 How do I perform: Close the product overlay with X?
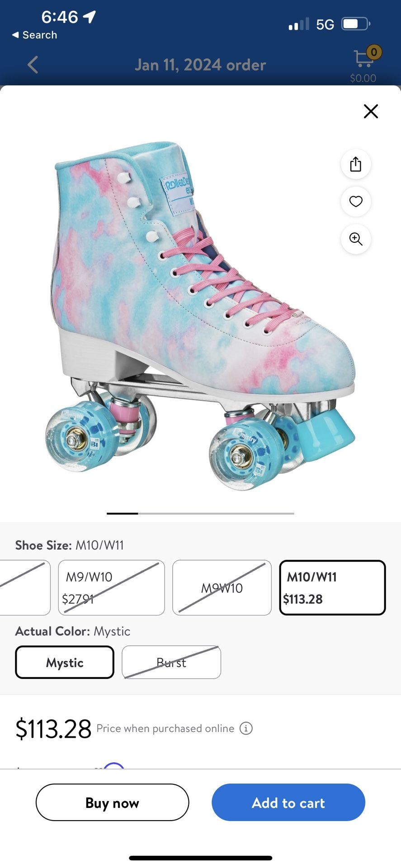(x=371, y=111)
